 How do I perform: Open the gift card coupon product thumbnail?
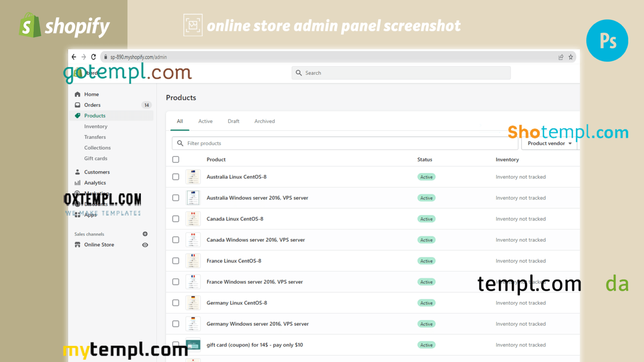193,345
